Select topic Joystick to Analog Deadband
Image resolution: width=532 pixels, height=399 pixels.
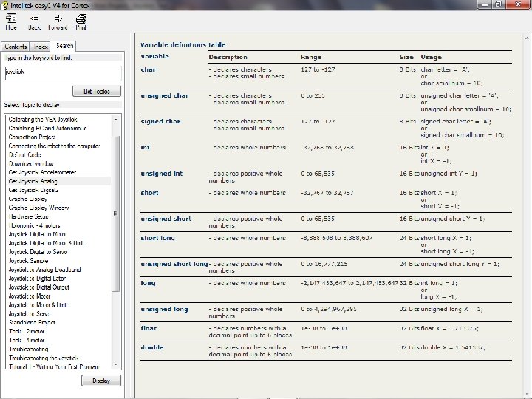[44, 270]
